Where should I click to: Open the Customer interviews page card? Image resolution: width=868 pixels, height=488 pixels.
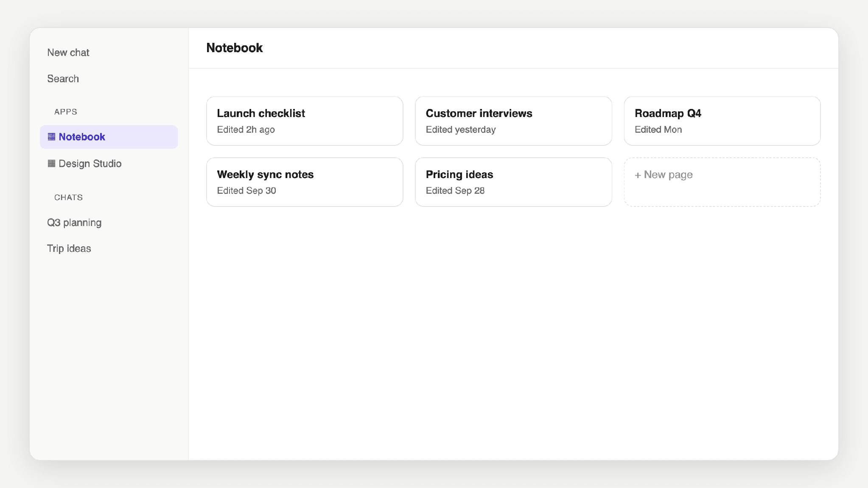[513, 121]
